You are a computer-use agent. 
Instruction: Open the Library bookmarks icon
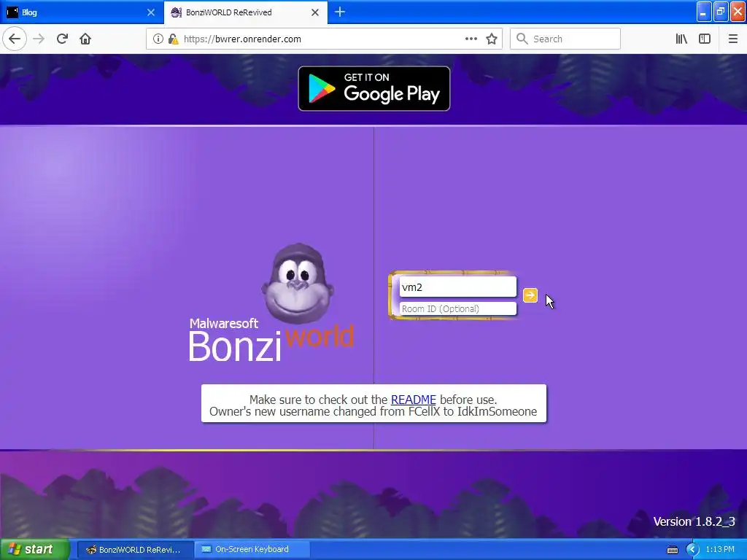(681, 39)
